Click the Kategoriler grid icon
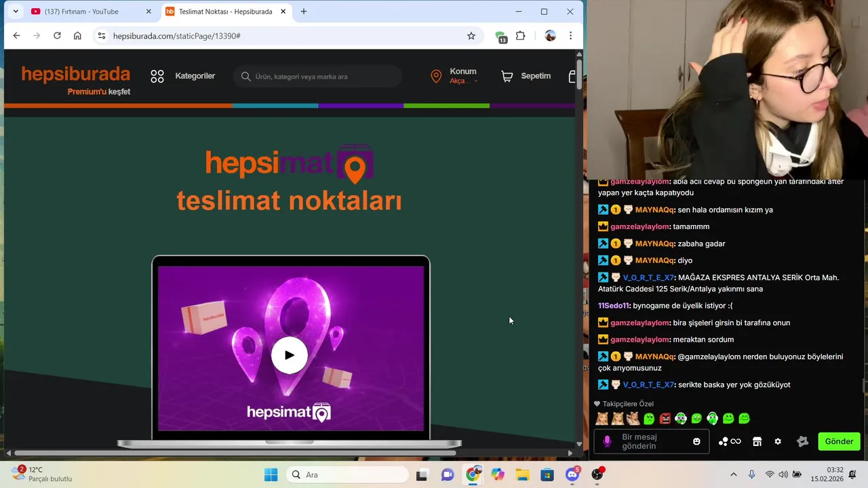Viewport: 868px width, 488px height. (x=157, y=77)
